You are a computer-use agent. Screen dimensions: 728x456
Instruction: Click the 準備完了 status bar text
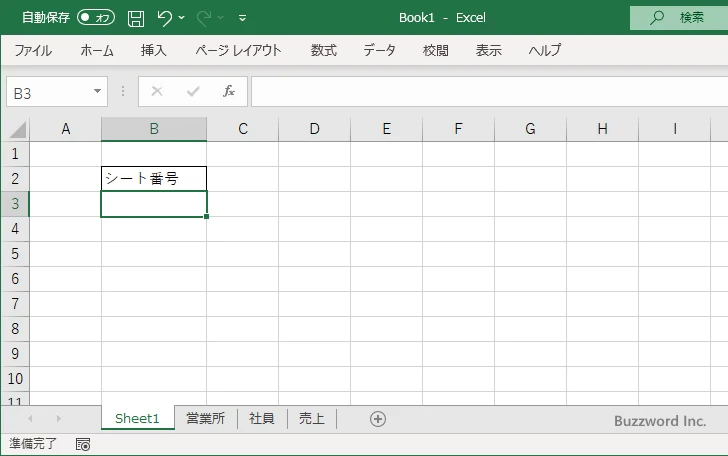32,444
